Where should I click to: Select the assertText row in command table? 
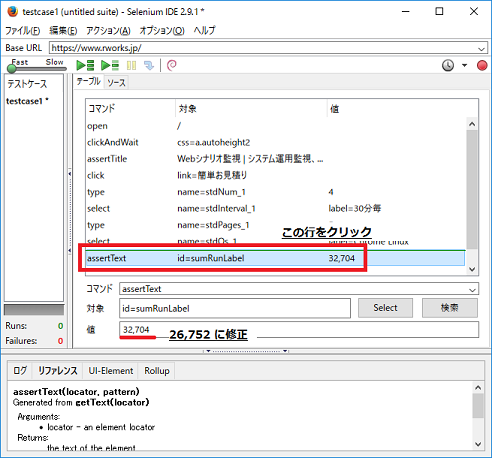(x=275, y=258)
